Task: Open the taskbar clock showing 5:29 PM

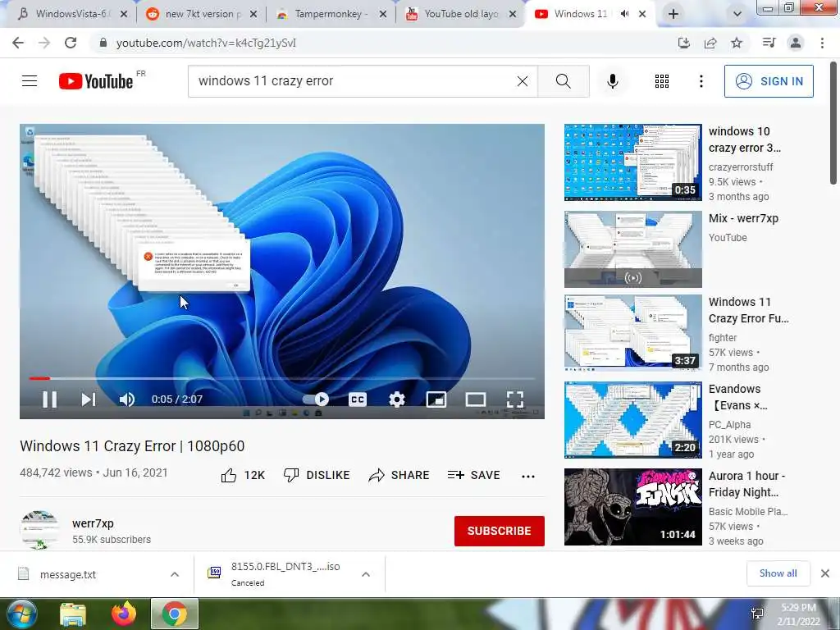Action: coord(798,614)
